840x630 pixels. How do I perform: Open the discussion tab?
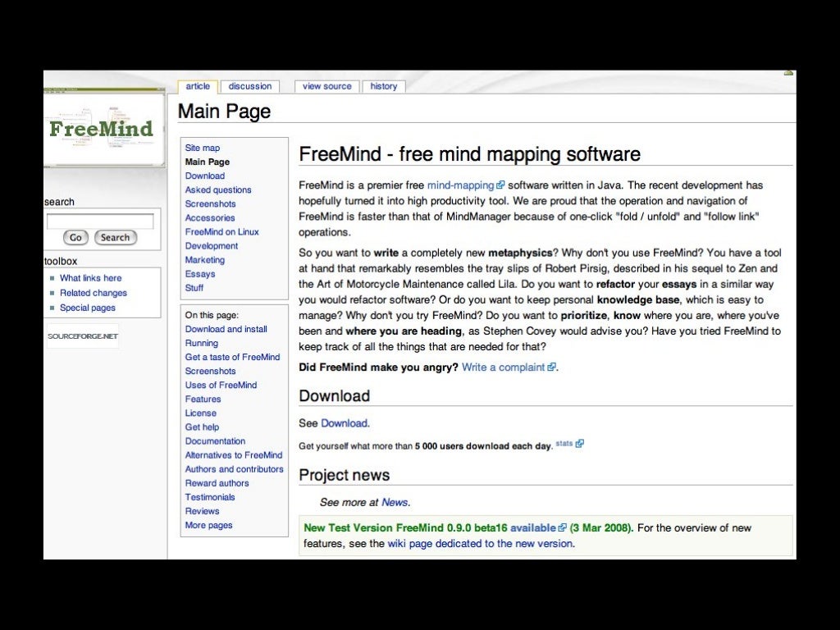tap(249, 86)
